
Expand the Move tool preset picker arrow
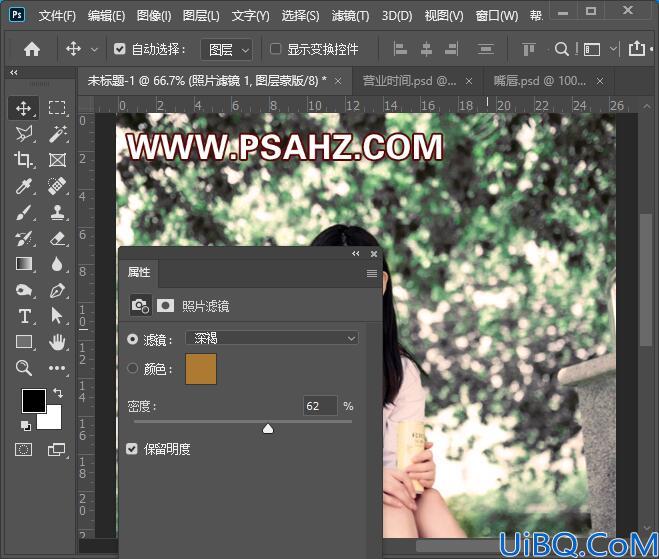pyautogui.click(x=95, y=50)
